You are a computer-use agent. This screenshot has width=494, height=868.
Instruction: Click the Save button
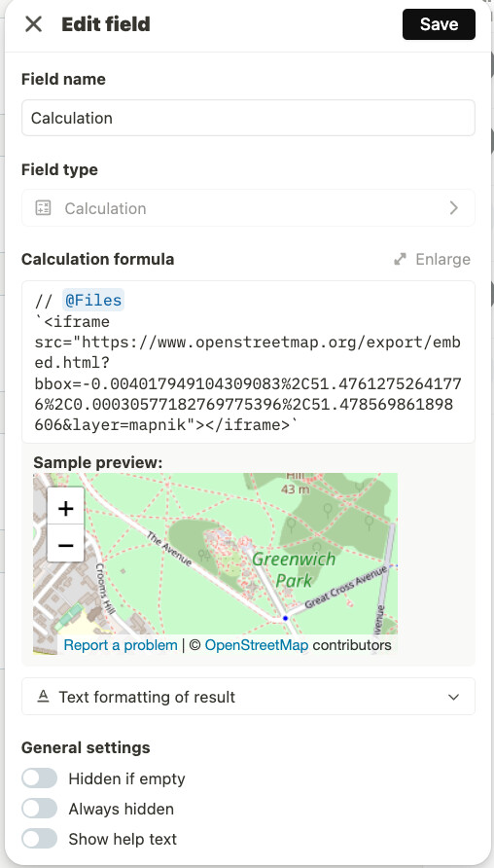click(439, 24)
